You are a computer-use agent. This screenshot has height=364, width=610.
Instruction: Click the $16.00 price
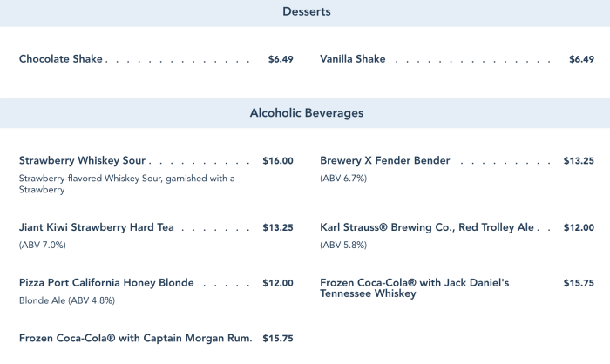pos(278,160)
